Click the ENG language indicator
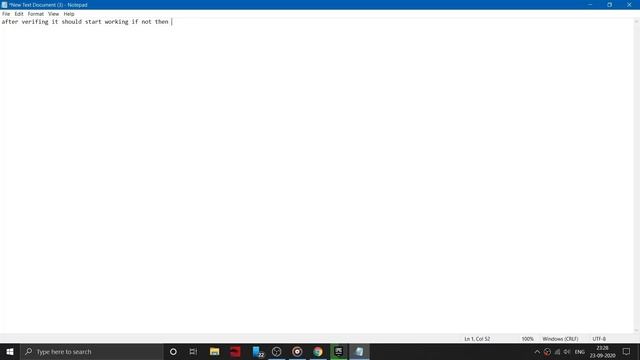 click(580, 352)
